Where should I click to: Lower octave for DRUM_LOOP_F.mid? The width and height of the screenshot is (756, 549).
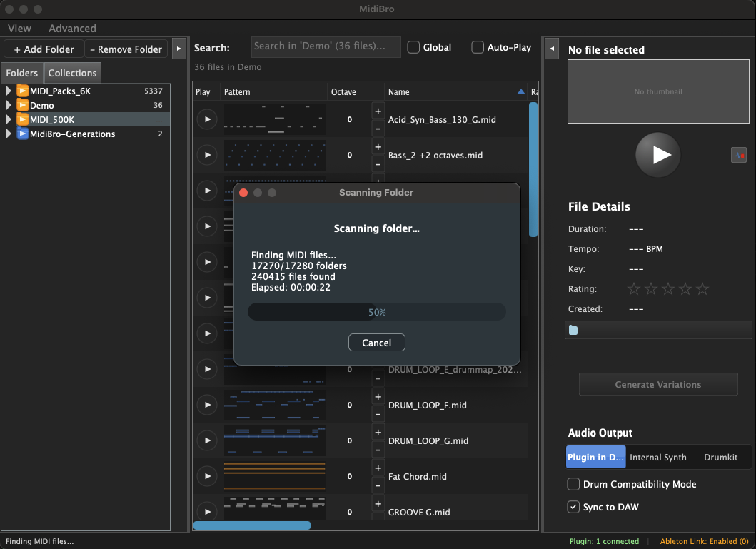coord(378,414)
